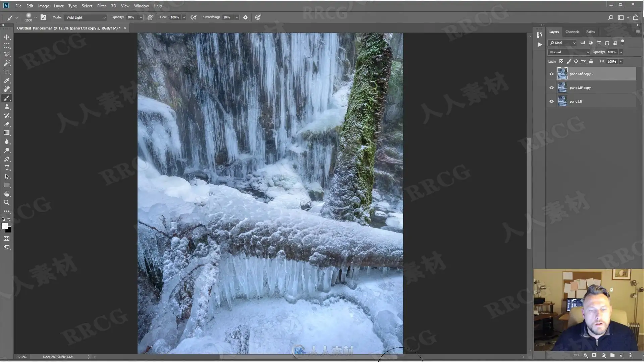The width and height of the screenshot is (644, 362).
Task: Select the Zoom tool
Action: tap(7, 202)
